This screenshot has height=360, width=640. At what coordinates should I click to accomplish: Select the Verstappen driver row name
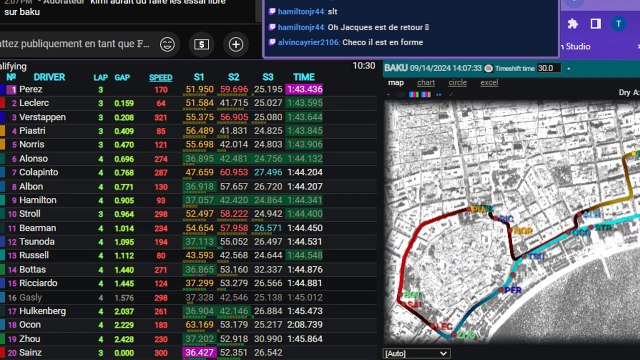pyautogui.click(x=42, y=117)
